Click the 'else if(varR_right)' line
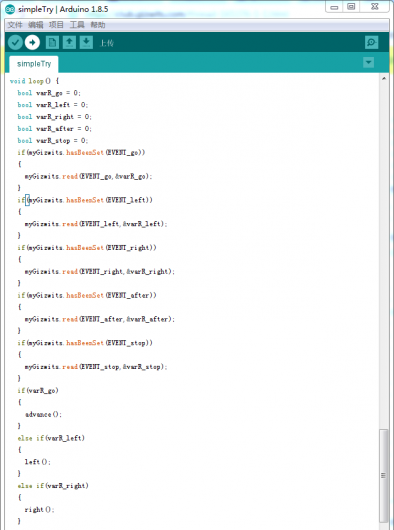Screen dimensions: 394x530 pos(53,486)
